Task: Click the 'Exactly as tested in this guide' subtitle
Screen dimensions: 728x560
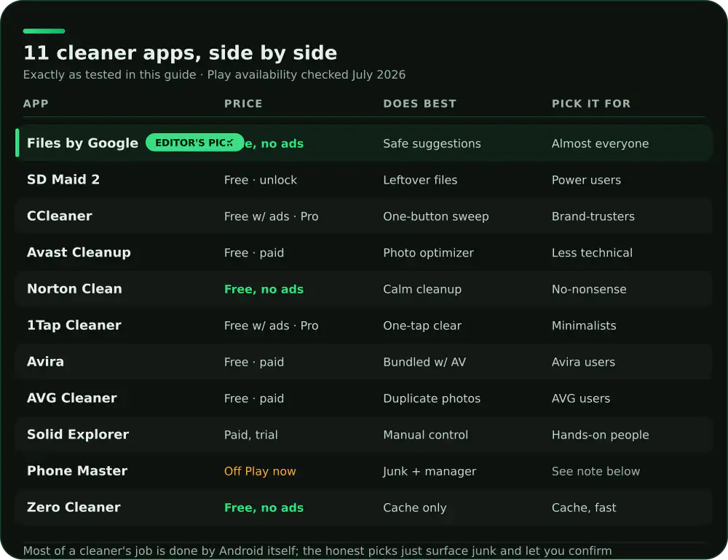Action: pos(110,75)
